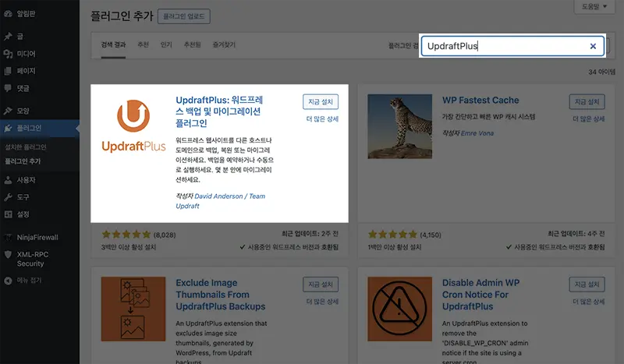The image size is (624, 364).
Task: Clear the UpdraftPlus search text with X
Action: tap(593, 46)
